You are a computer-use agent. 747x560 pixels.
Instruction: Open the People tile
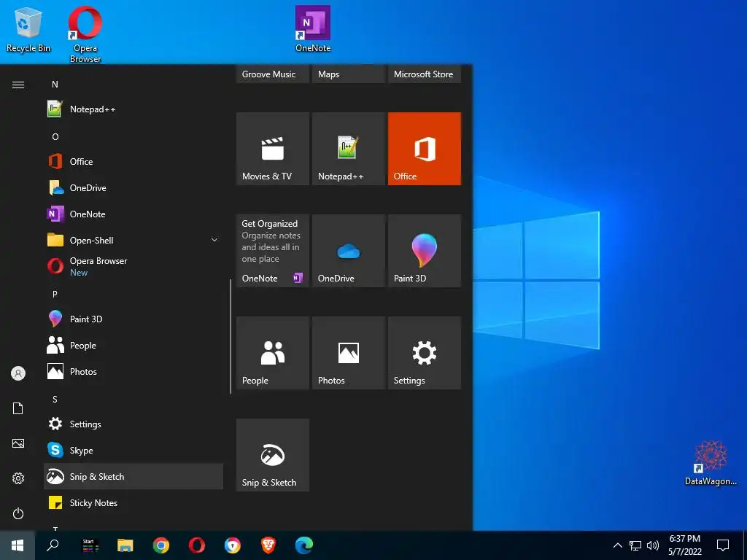(273, 353)
